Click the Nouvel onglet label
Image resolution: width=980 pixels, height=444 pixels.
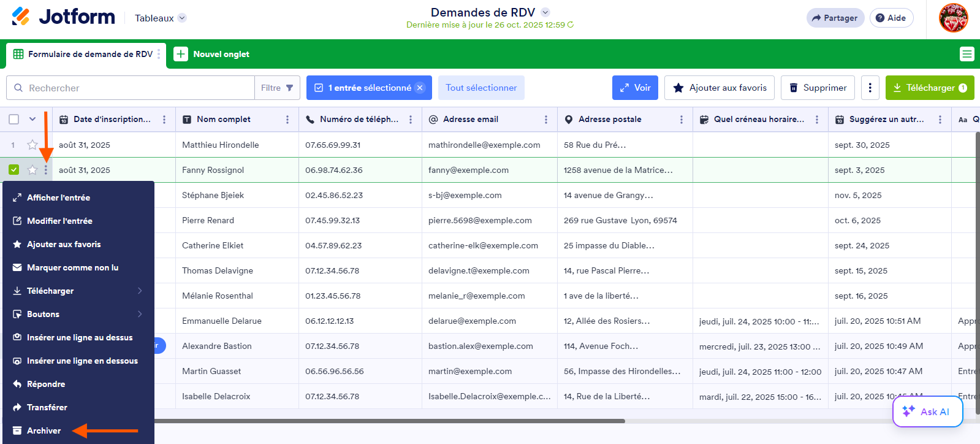click(x=221, y=54)
